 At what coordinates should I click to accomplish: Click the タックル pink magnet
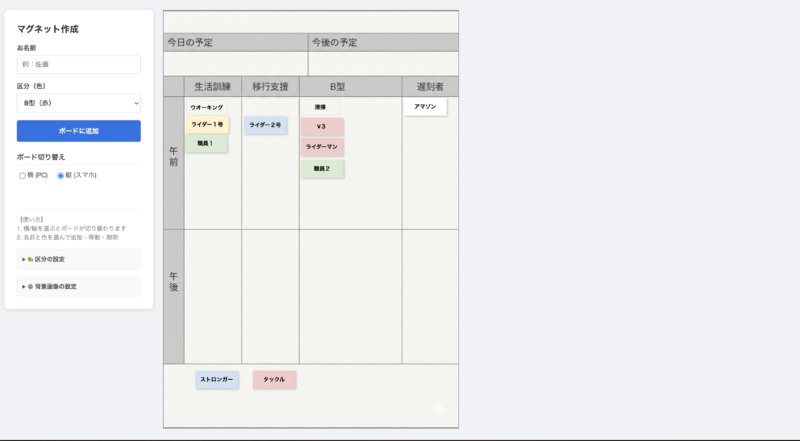coord(275,380)
